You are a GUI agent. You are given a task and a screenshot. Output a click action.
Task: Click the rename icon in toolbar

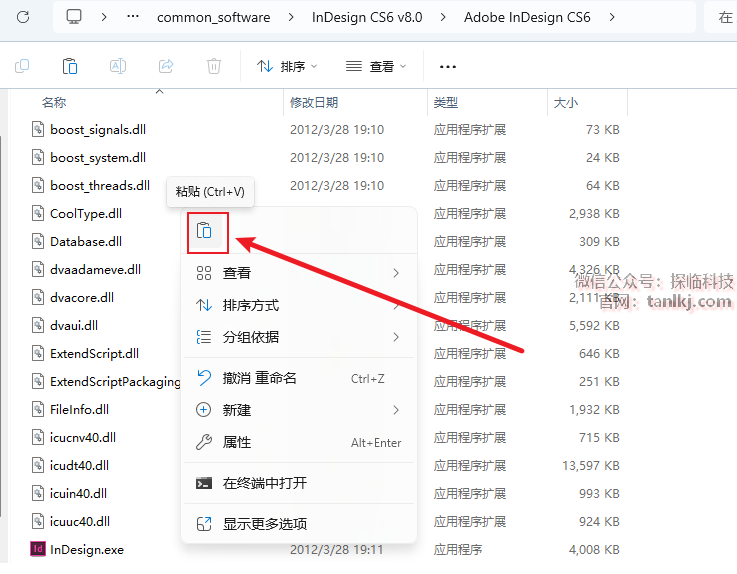(118, 66)
